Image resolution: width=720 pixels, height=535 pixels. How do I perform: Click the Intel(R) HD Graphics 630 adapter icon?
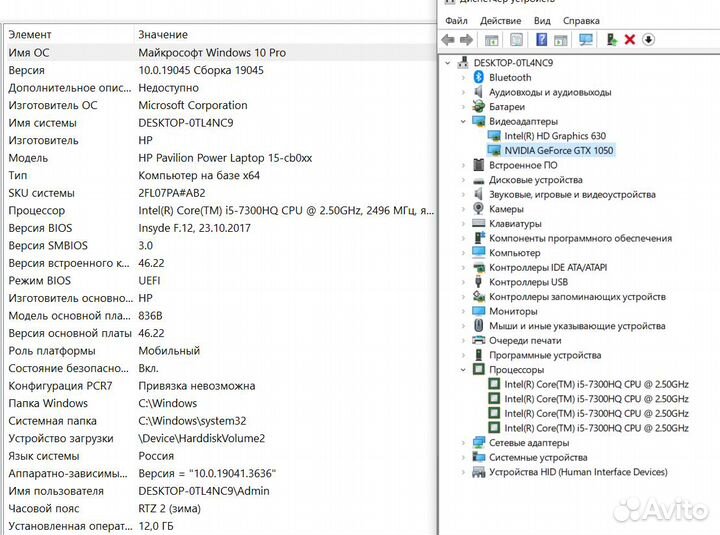coord(494,136)
